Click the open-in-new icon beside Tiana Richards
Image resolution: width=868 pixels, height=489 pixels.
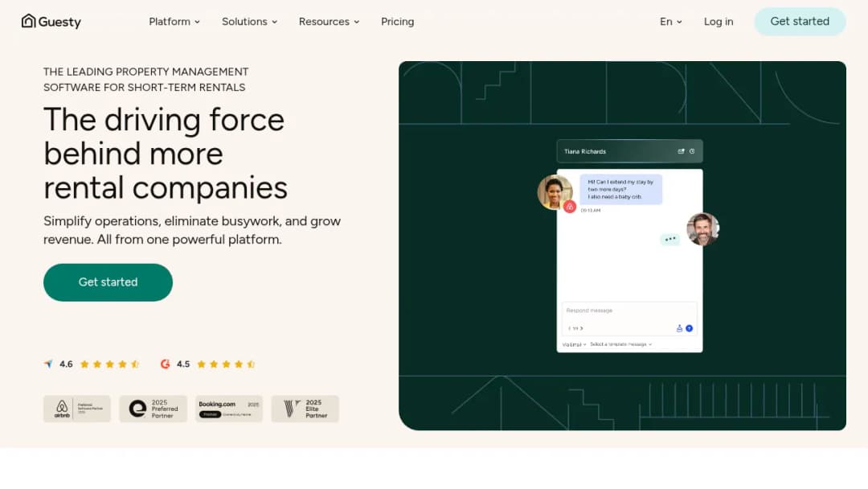pos(681,151)
